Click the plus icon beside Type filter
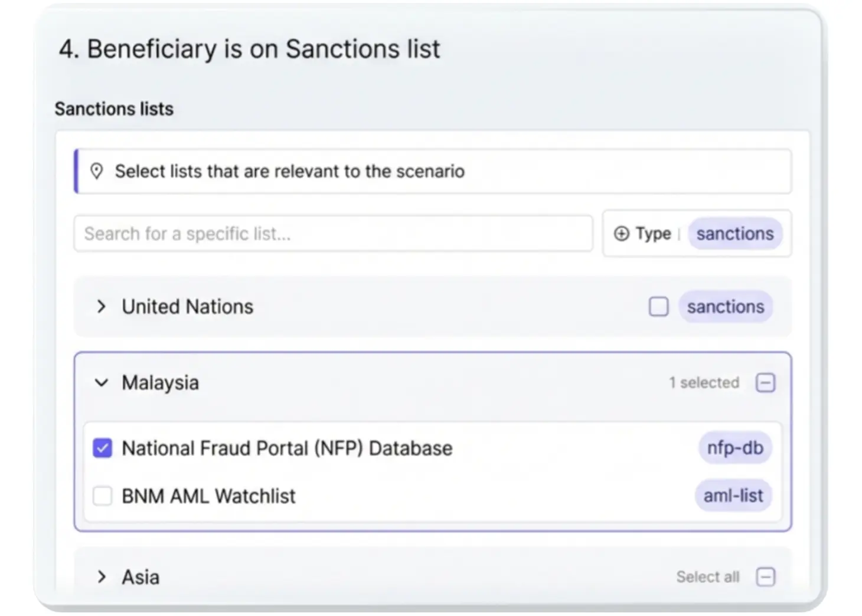This screenshot has height=616, width=862. click(621, 234)
